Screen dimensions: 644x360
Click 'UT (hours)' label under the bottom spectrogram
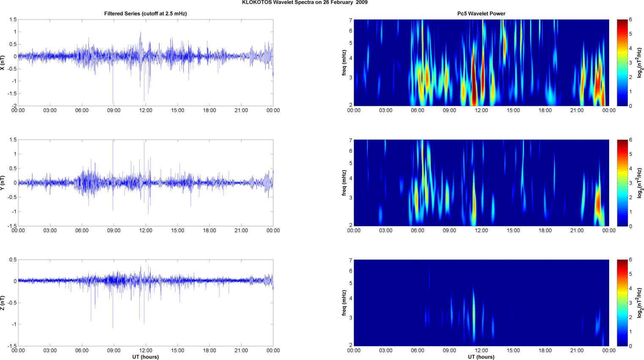click(481, 357)
